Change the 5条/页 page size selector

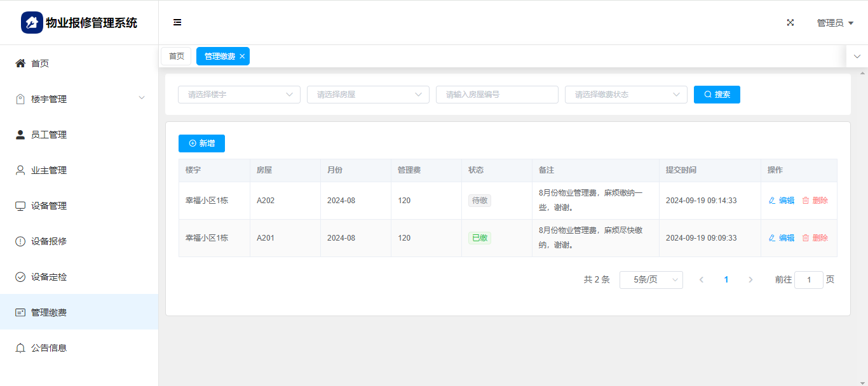click(x=651, y=280)
